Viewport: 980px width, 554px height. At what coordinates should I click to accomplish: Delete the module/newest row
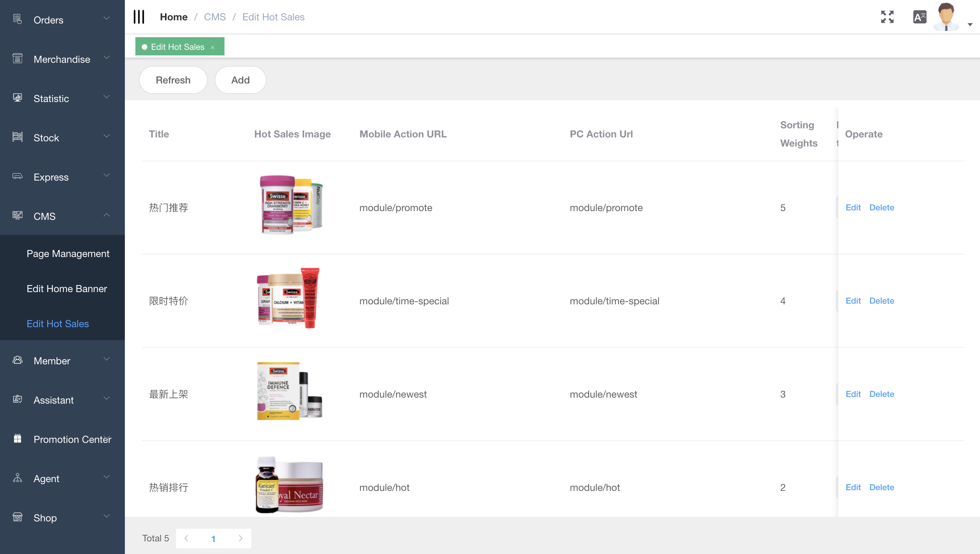click(x=881, y=394)
